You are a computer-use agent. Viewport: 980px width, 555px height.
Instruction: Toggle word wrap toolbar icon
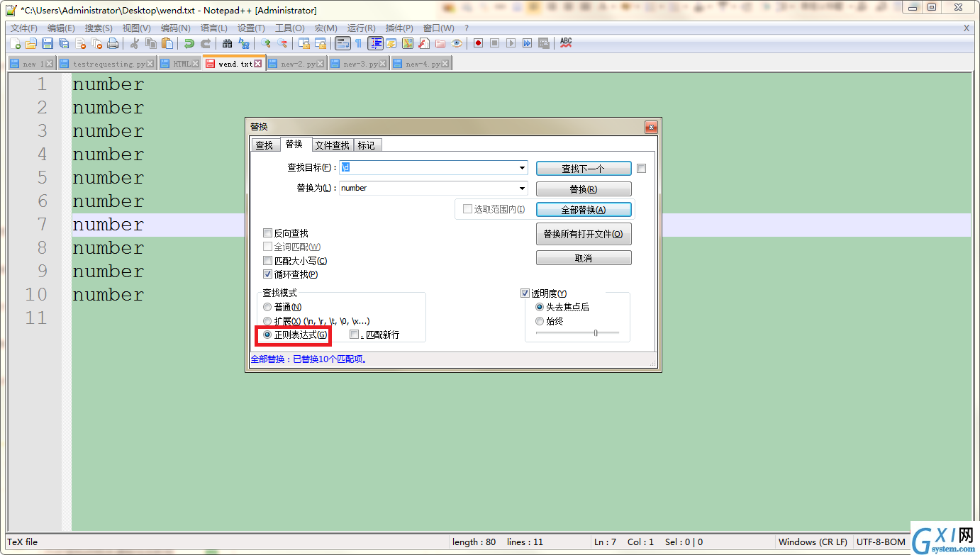(x=343, y=43)
